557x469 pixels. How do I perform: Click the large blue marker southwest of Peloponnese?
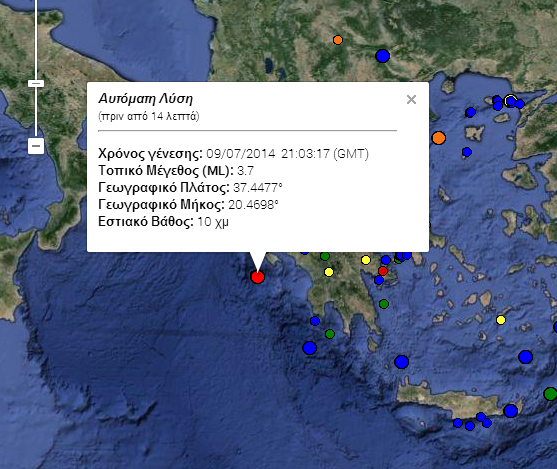[x=309, y=347]
